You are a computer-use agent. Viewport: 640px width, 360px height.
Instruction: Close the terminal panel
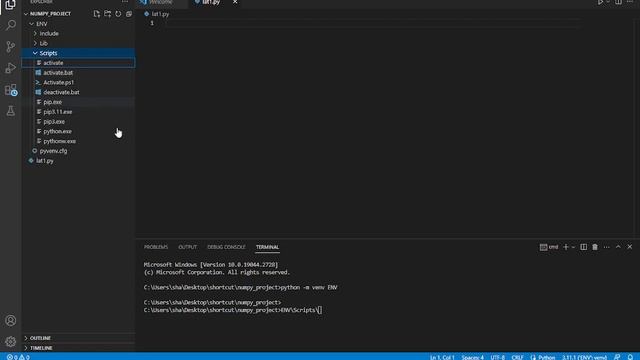[630, 247]
